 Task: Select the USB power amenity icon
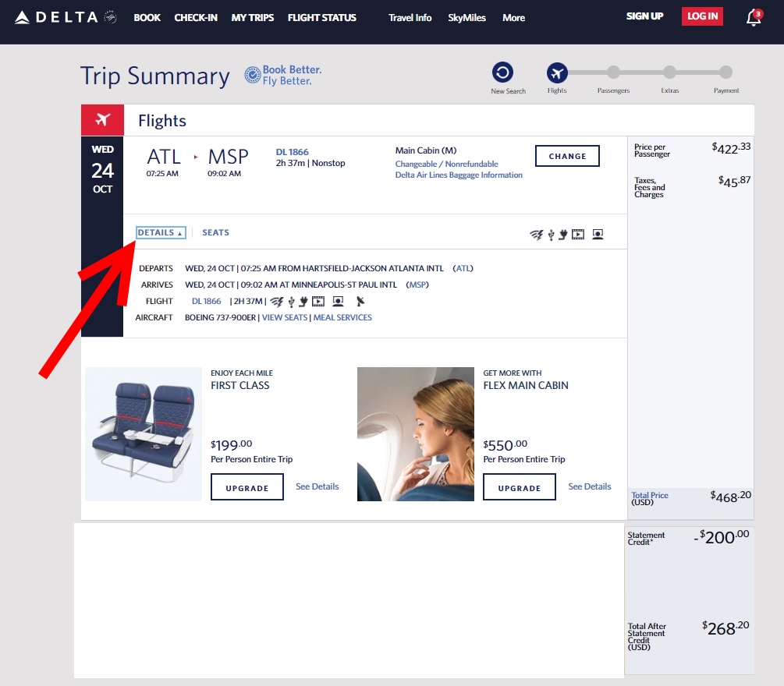551,234
